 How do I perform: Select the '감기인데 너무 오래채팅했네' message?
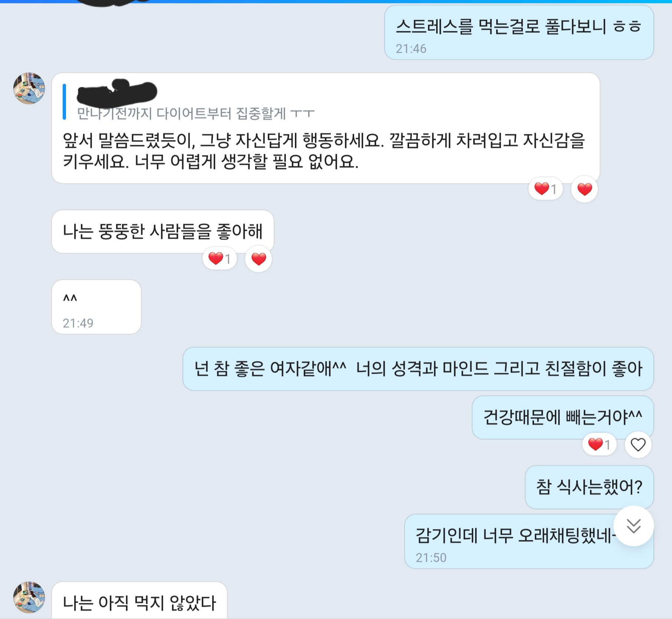pyautogui.click(x=529, y=541)
